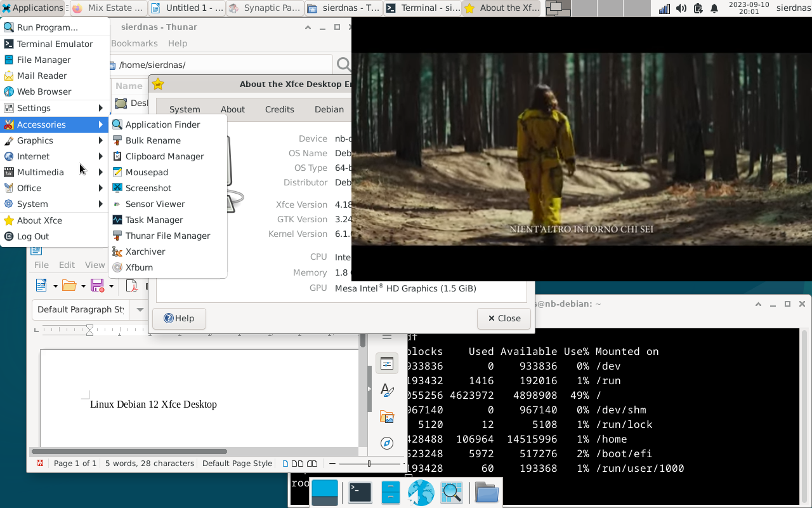
Task: Open the web browser globe in the dock
Action: click(x=421, y=492)
